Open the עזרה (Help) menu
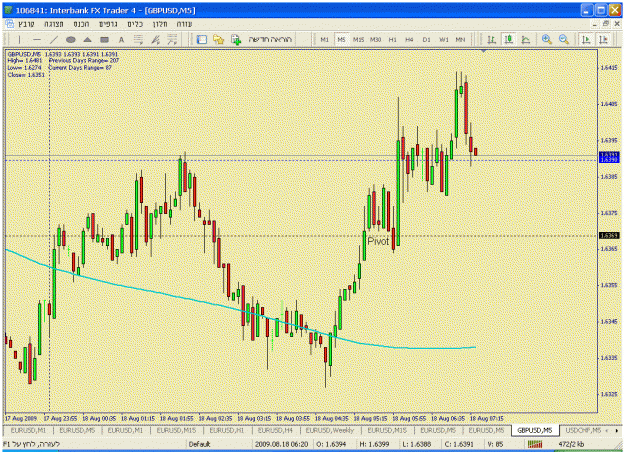This screenshot has height=452, width=625. (x=184, y=24)
